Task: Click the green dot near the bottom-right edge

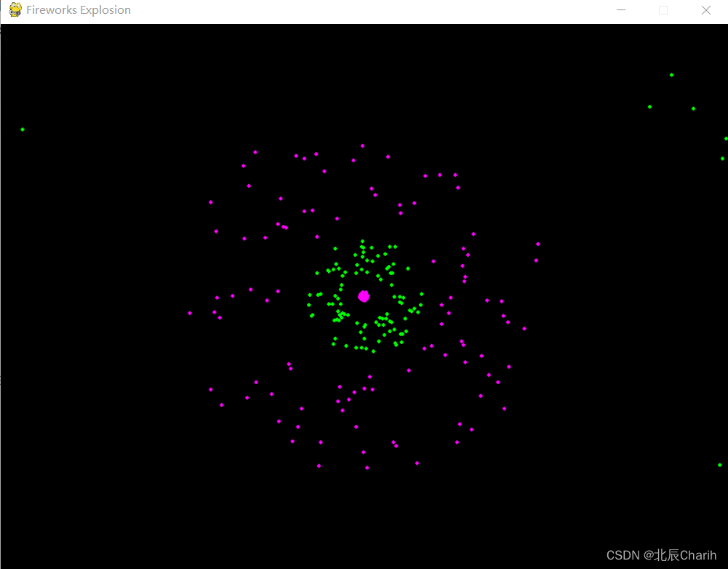Action: [721, 465]
